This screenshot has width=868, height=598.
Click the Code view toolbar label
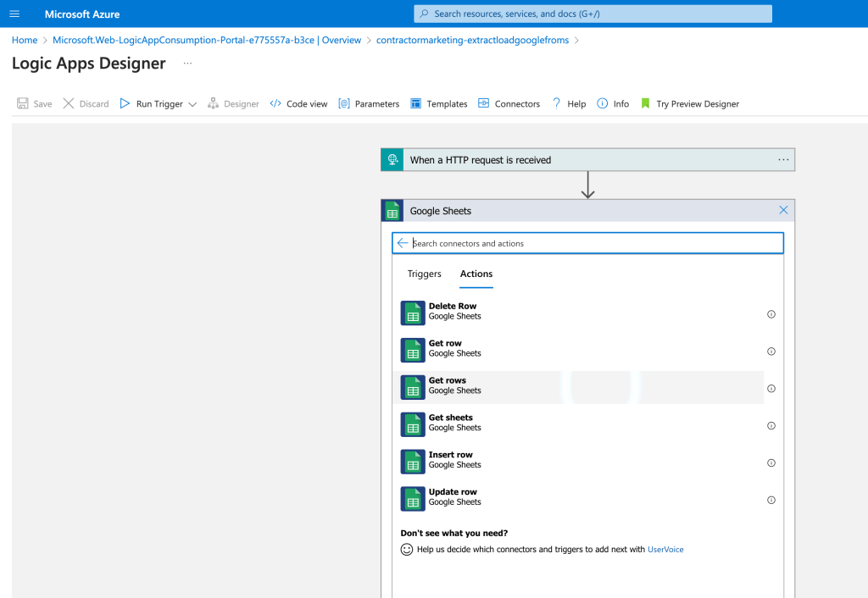[x=307, y=104]
